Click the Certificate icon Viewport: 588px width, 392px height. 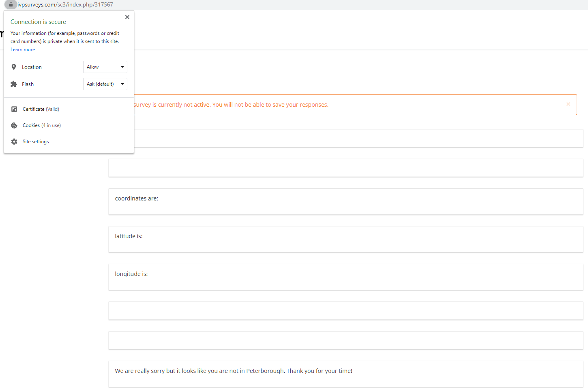pyautogui.click(x=14, y=109)
